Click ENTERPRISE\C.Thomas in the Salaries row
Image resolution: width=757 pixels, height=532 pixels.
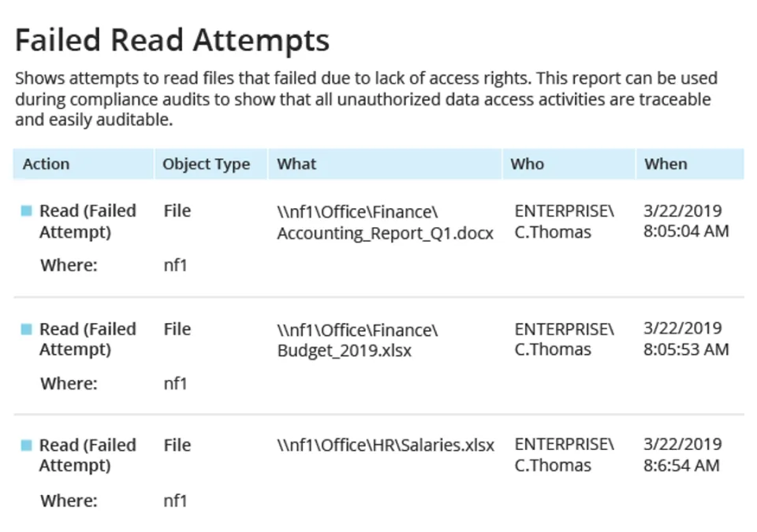[x=563, y=455]
